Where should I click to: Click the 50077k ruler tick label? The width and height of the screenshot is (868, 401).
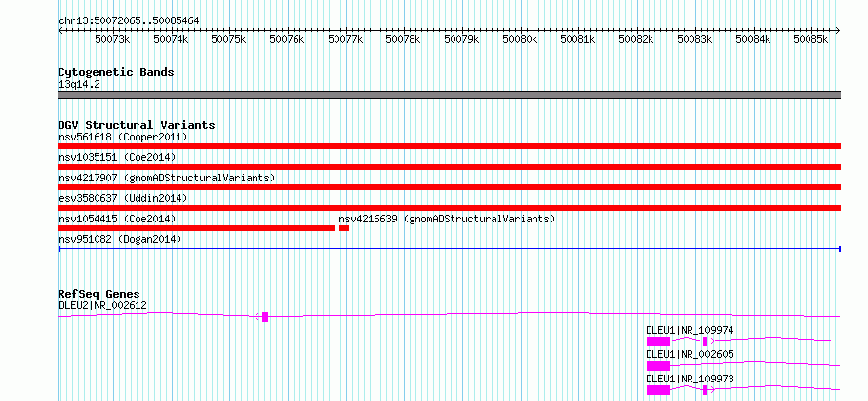tap(345, 39)
